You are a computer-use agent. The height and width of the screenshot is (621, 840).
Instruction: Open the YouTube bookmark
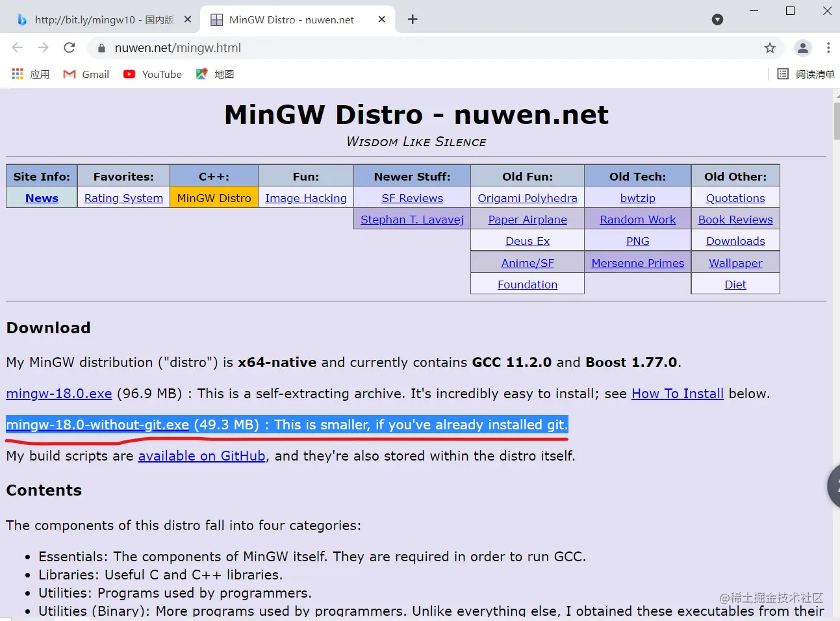[153, 74]
